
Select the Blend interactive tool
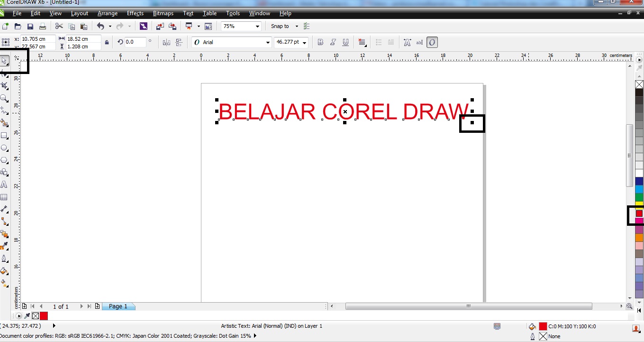(x=4, y=234)
